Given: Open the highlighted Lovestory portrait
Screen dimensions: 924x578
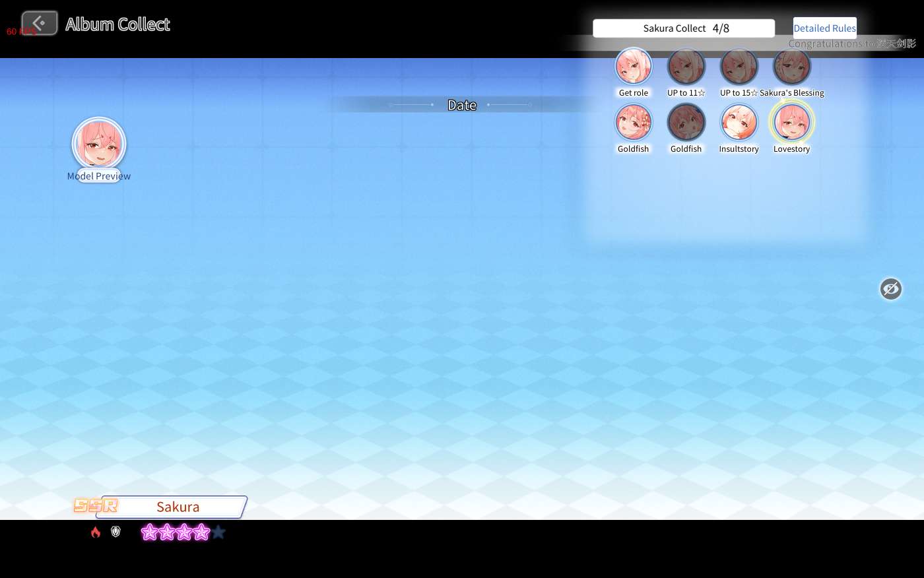Looking at the screenshot, I should [x=792, y=123].
